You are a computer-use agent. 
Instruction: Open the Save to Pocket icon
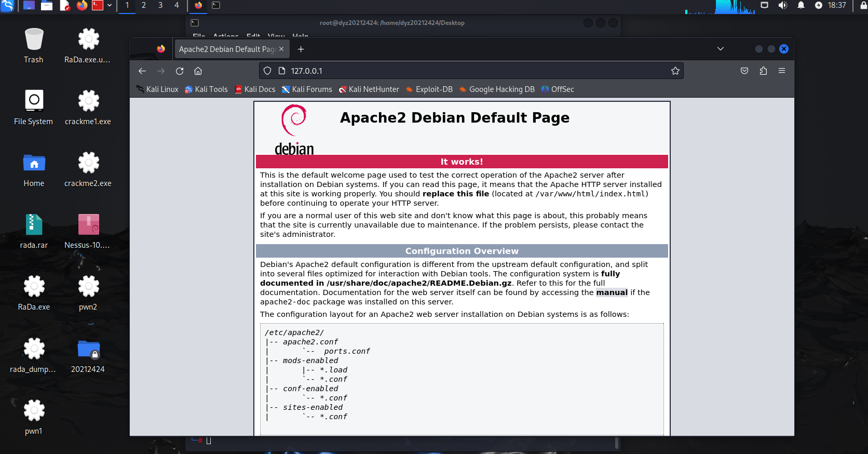744,71
